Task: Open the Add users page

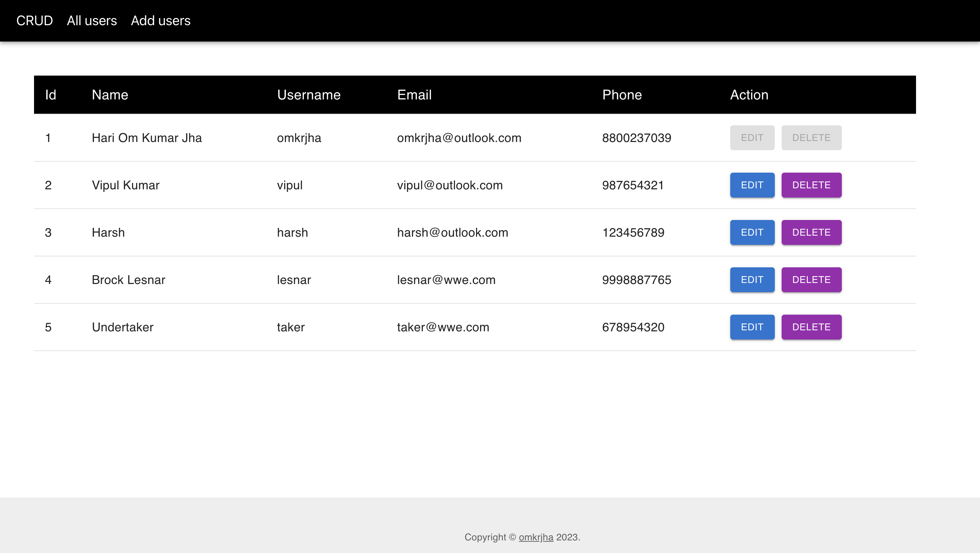Action: tap(161, 20)
